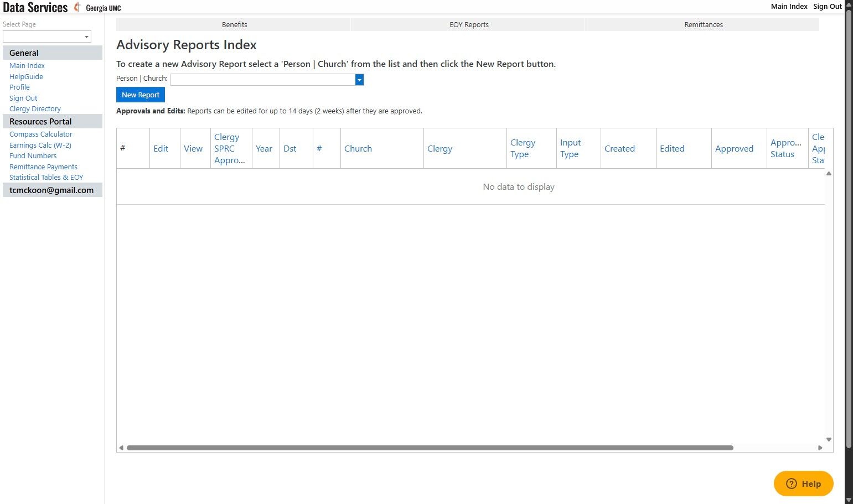The height and width of the screenshot is (504, 853).
Task: Click the Resources Portal section header
Action: tap(53, 121)
